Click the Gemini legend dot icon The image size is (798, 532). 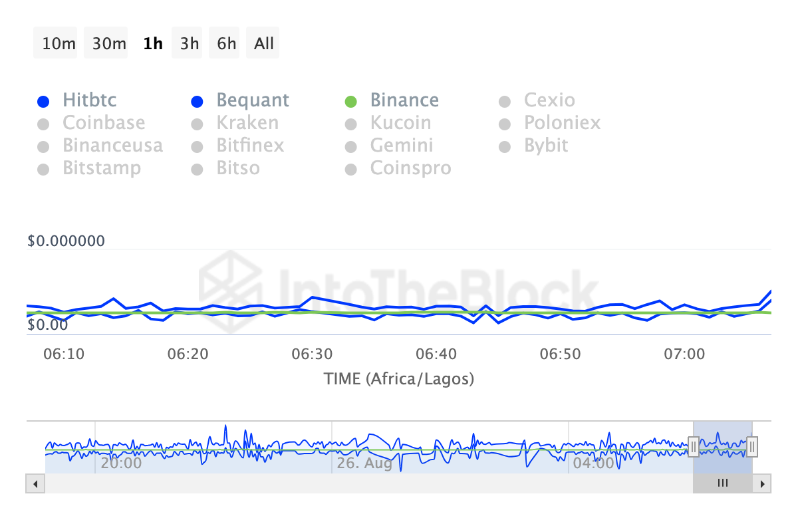(351, 147)
